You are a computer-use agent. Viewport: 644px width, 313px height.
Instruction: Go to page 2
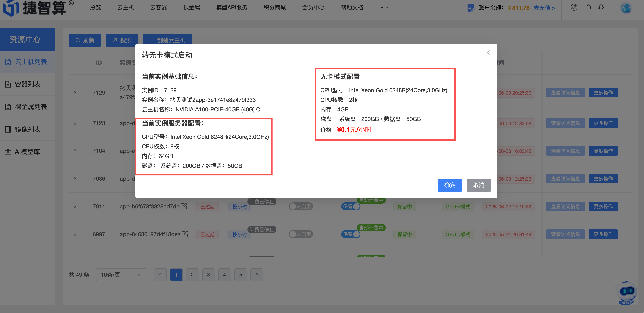[x=192, y=275]
